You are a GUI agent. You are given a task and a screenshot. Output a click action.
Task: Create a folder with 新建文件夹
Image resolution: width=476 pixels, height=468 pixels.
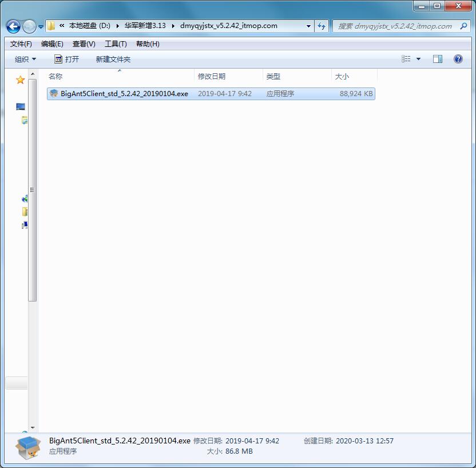coord(113,59)
